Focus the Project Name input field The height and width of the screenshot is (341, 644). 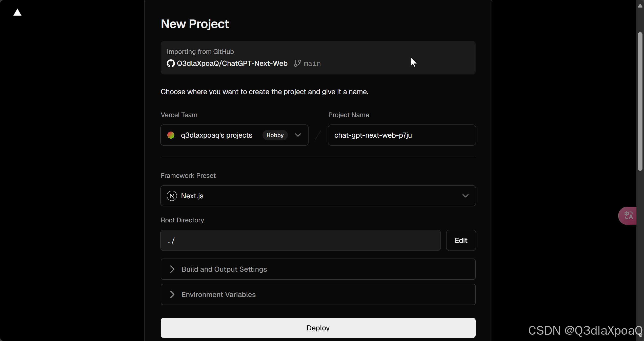[401, 135]
